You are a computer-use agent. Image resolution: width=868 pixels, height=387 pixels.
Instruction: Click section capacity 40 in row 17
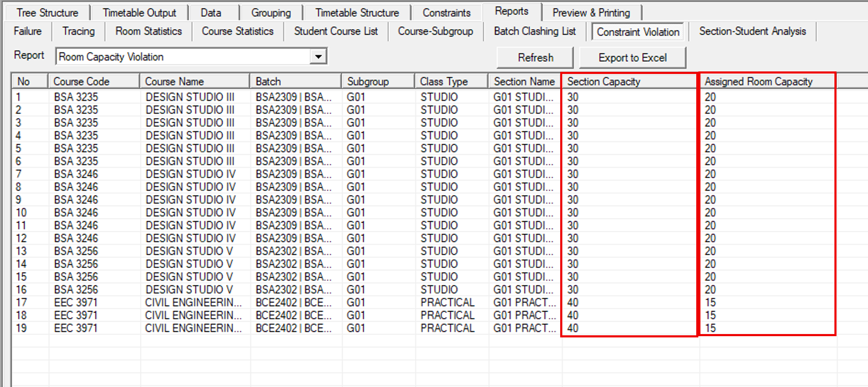(573, 303)
